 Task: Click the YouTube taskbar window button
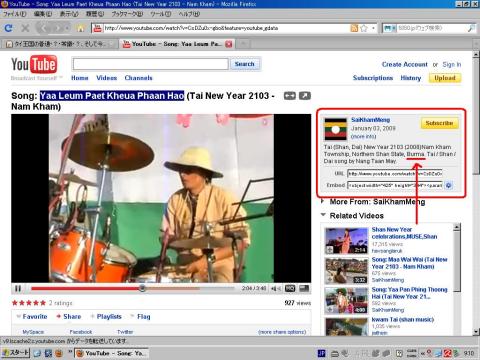(111, 353)
